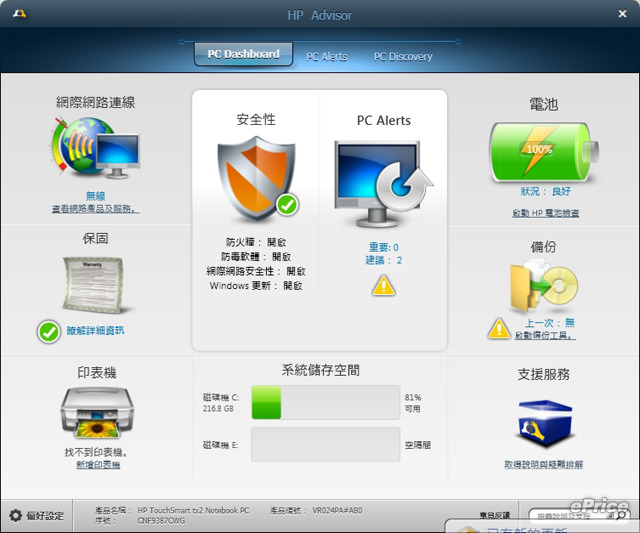
Task: Click the security shield icon
Action: pos(258,178)
